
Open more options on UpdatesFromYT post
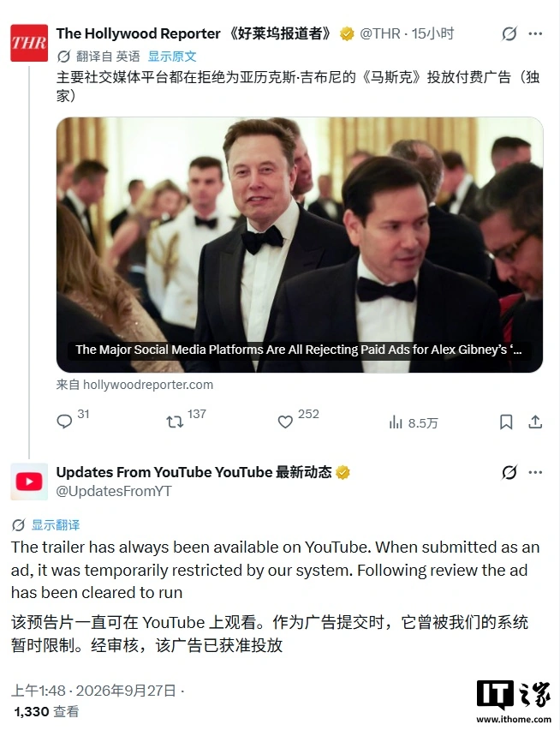click(x=535, y=472)
